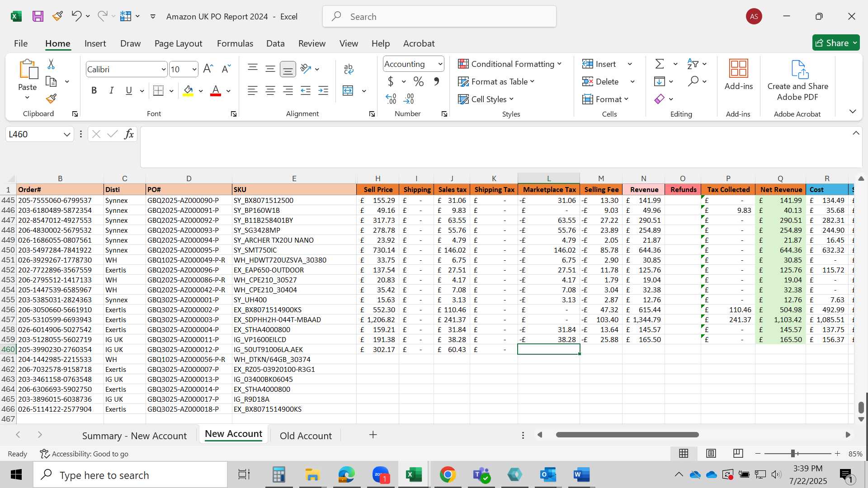Click the AutoSum sigma icon
This screenshot has width=868, height=488.
[660, 64]
